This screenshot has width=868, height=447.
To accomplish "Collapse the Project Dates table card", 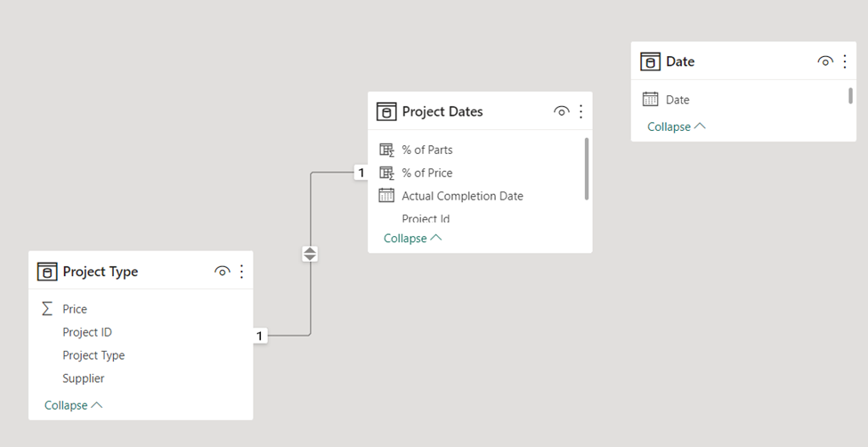I will tap(412, 238).
